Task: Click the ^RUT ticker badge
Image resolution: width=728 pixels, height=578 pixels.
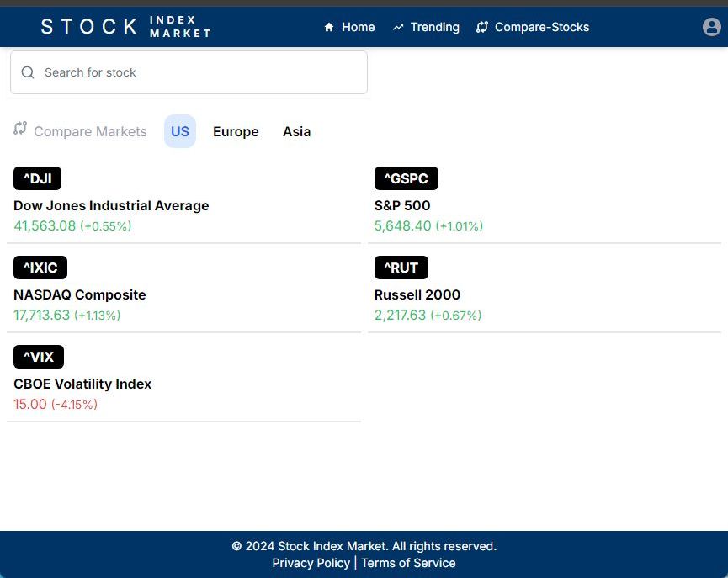Action: pos(401,268)
